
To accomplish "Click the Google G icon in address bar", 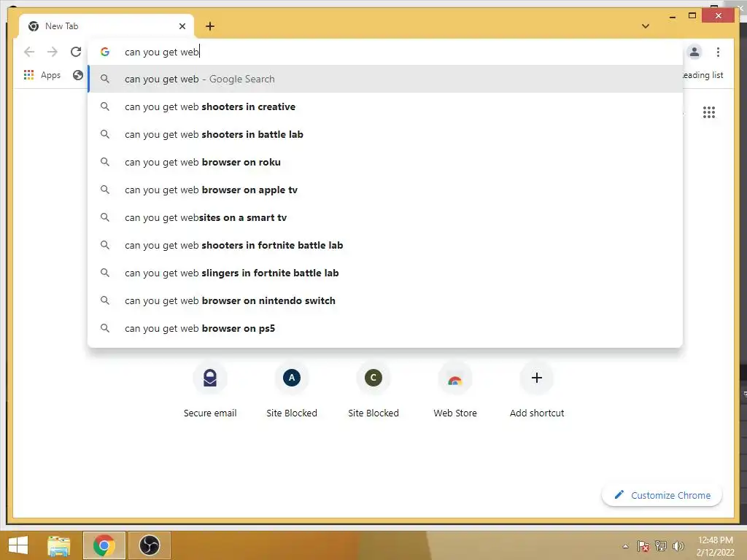I will click(105, 52).
